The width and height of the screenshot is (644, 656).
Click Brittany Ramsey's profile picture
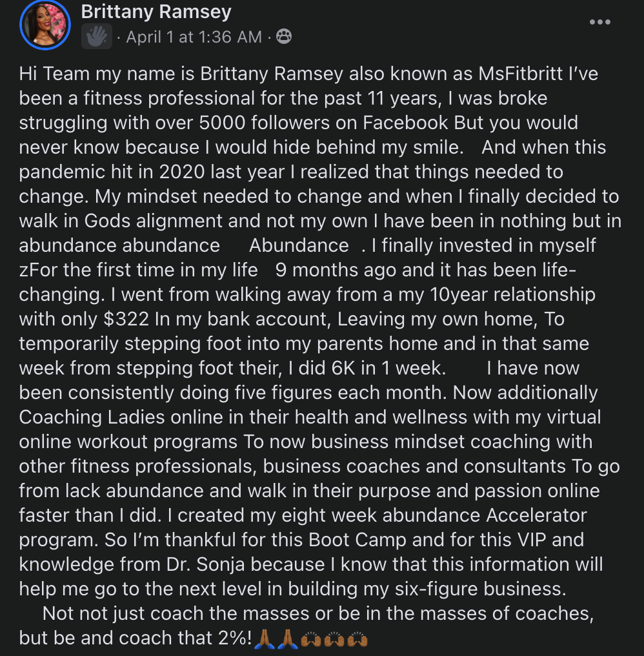click(x=45, y=25)
